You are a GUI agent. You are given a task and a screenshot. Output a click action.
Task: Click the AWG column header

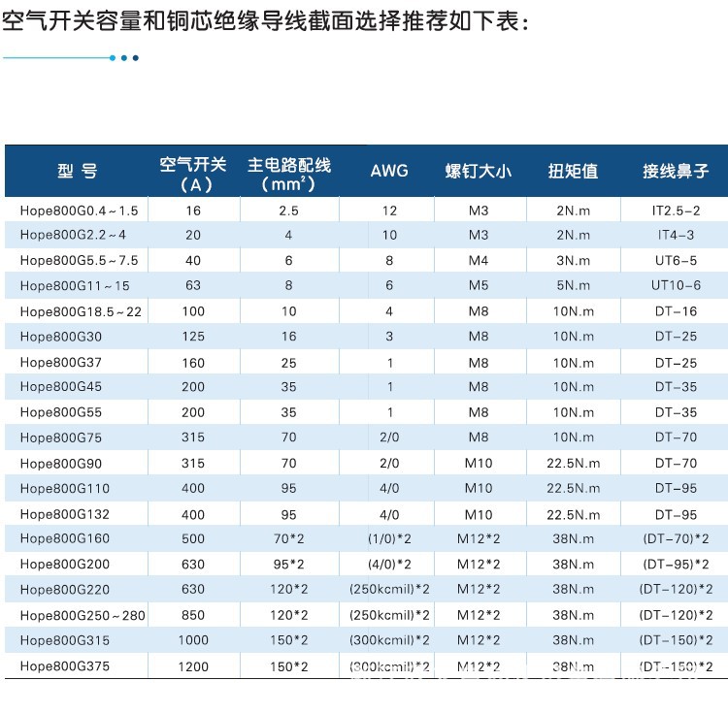point(389,172)
